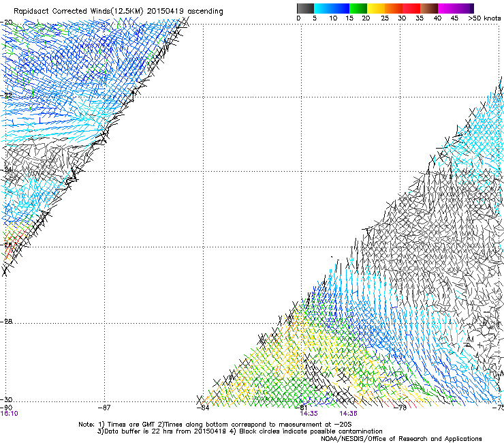Click the -30 latitude axis label

tap(6, 400)
